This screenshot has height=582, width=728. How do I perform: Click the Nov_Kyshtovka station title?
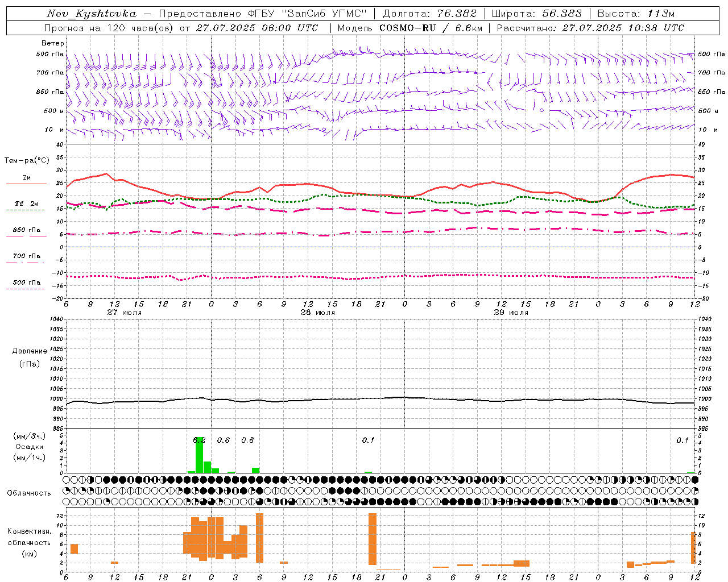coord(92,14)
